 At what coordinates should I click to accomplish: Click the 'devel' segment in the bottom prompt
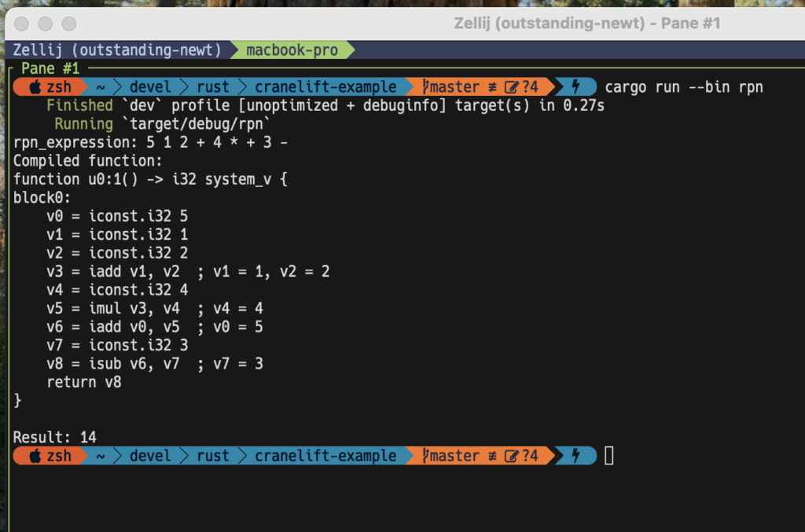click(150, 456)
